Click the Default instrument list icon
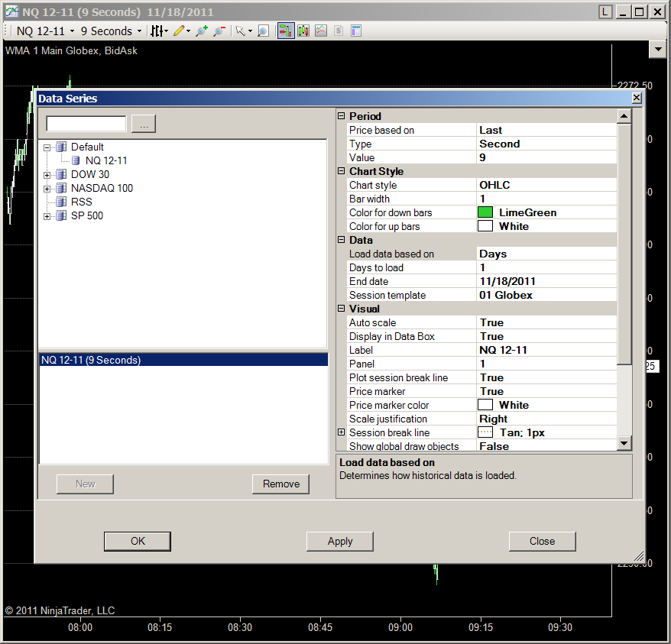Viewport: 671px width, 644px height. 61,147
